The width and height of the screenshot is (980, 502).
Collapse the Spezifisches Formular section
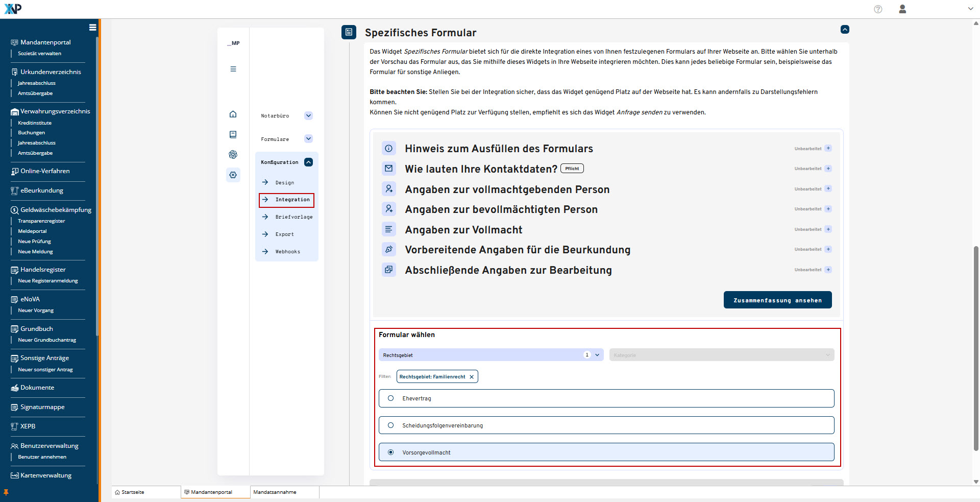click(x=845, y=30)
